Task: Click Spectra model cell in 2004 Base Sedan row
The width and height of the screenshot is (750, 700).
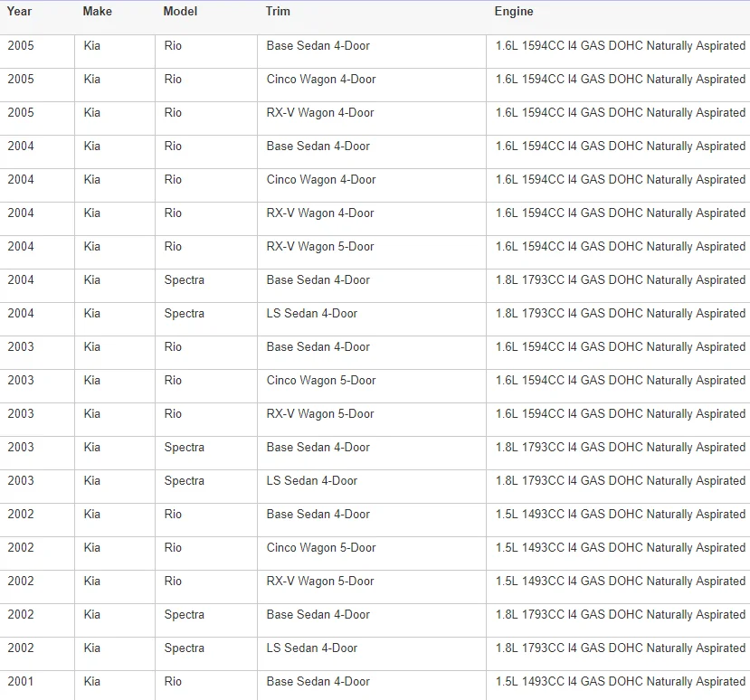Action: pos(206,286)
